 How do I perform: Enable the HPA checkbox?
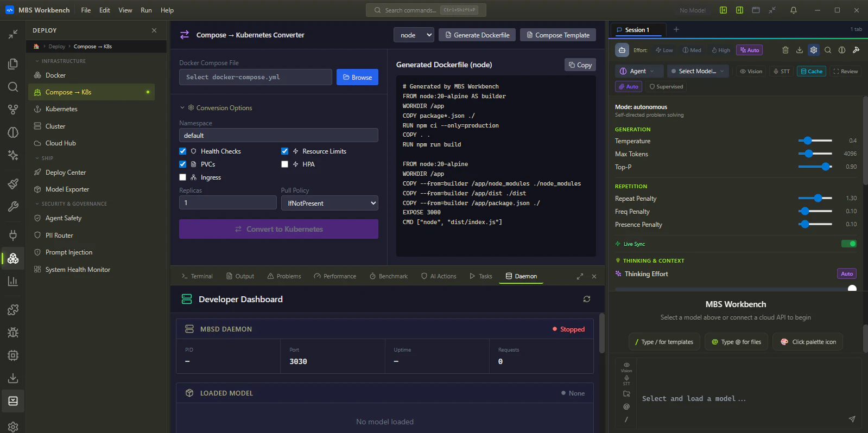tap(284, 164)
